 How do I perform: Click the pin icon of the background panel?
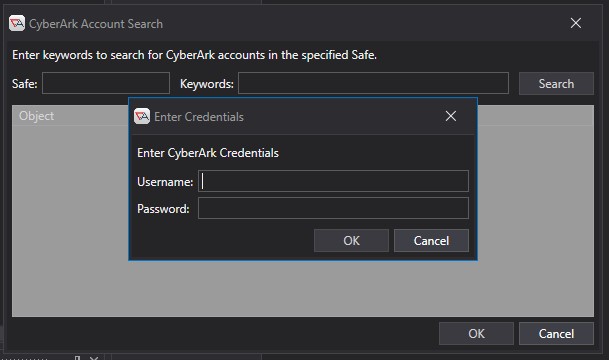point(77,357)
